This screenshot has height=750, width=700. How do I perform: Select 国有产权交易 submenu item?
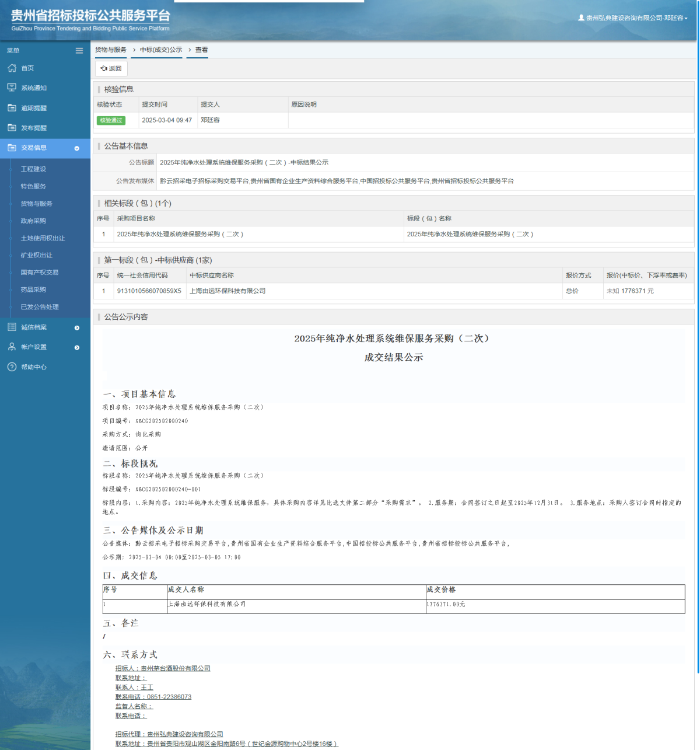click(40, 272)
